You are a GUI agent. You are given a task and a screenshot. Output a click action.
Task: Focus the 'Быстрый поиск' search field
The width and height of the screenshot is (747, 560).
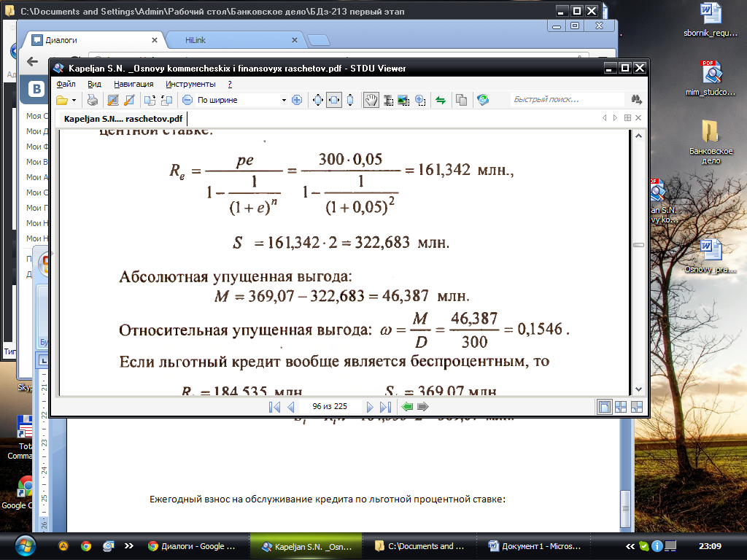point(567,99)
